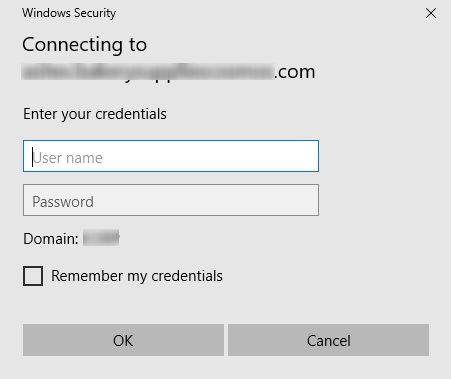Click the Windows Security title text
The image size is (451, 379).
pyautogui.click(x=69, y=13)
